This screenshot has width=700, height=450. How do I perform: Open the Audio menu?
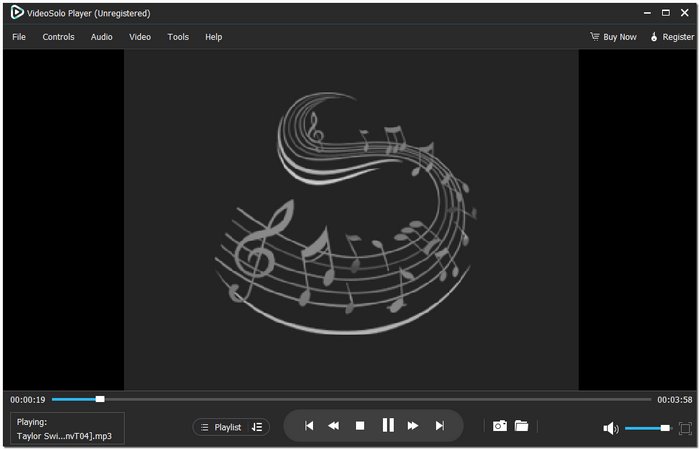click(x=102, y=37)
